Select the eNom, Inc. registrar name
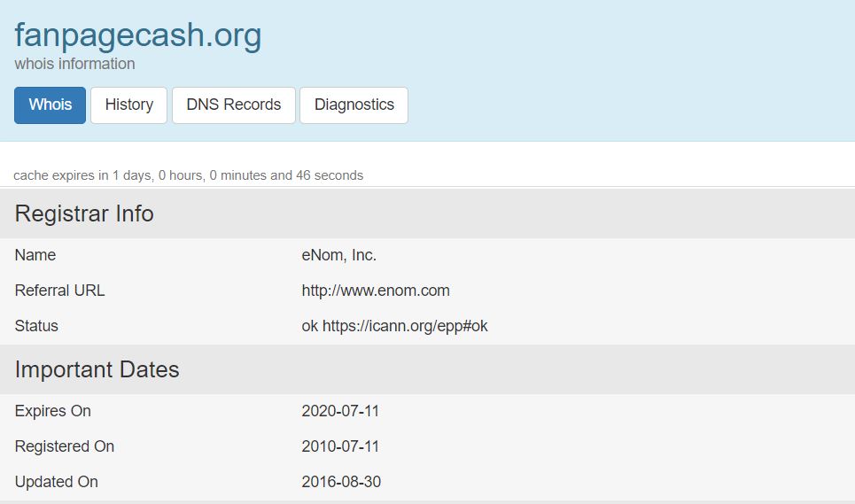 click(339, 255)
